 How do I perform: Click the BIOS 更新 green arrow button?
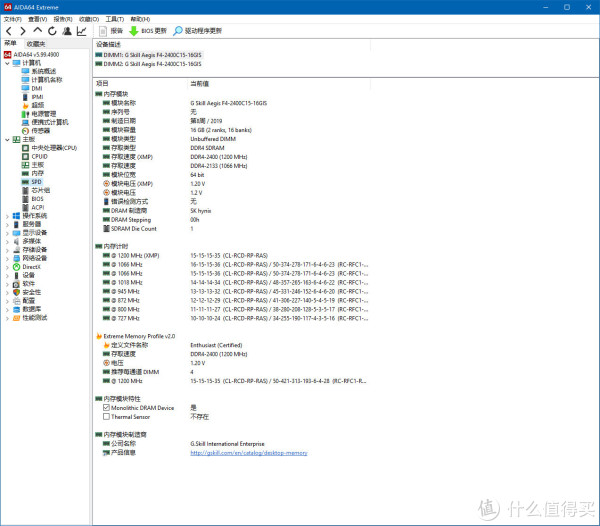click(148, 31)
